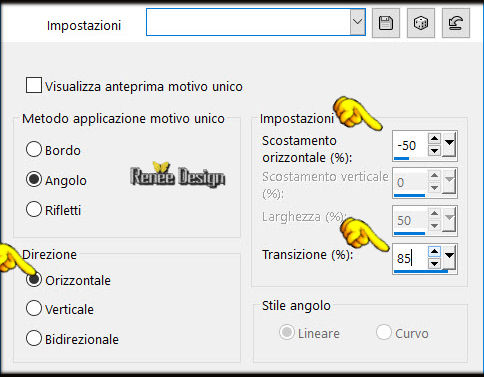Increase Transizione value with up arrow
Image resolution: width=484 pixels, height=377 pixels.
434,252
